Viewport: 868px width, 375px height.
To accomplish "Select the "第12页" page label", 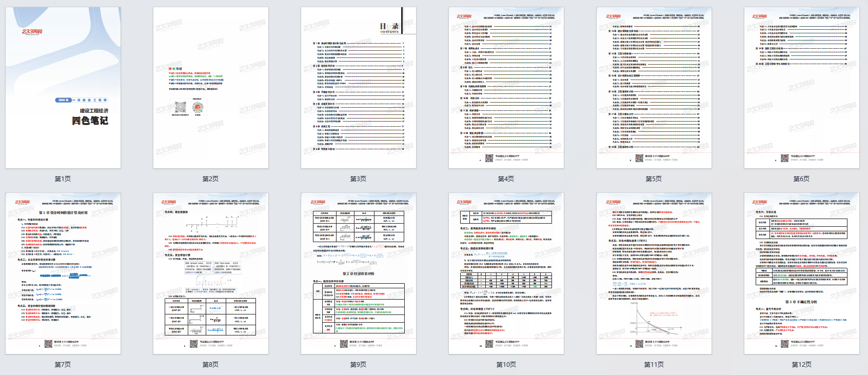I will (802, 365).
